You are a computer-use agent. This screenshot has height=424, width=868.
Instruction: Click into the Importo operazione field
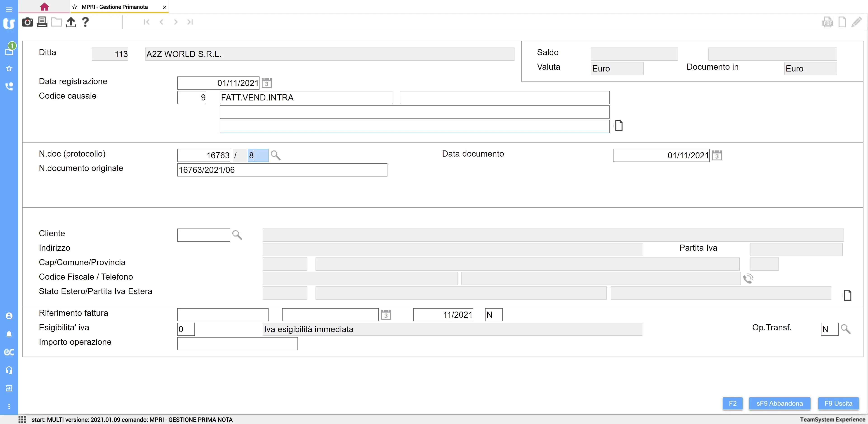(x=237, y=344)
